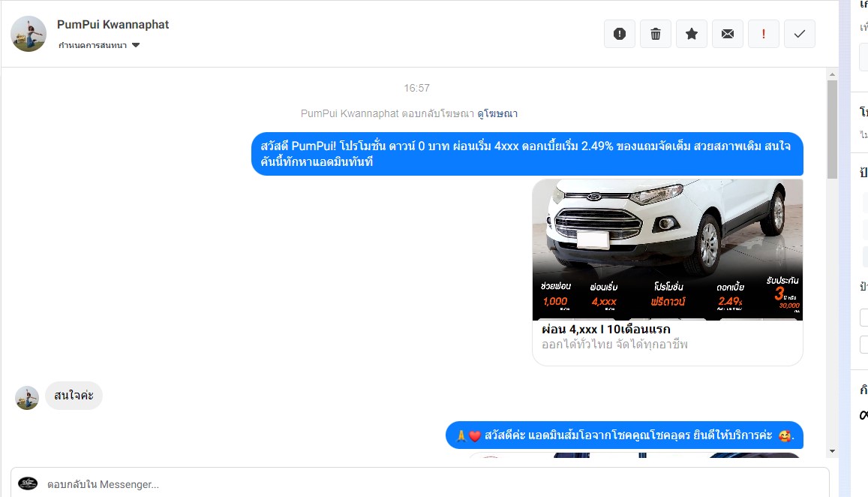Click the chat scrollbar down arrow
The width and height of the screenshot is (868, 497).
832,451
